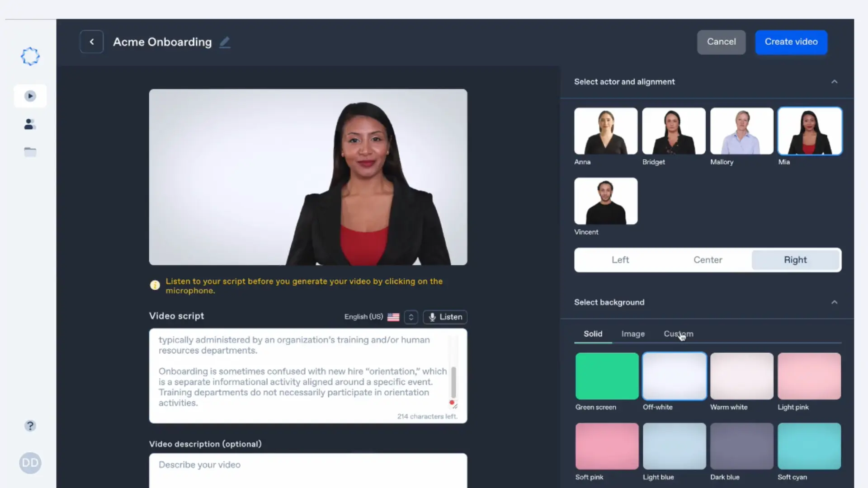
Task: Click inside the Video script text box
Action: tap(308, 376)
